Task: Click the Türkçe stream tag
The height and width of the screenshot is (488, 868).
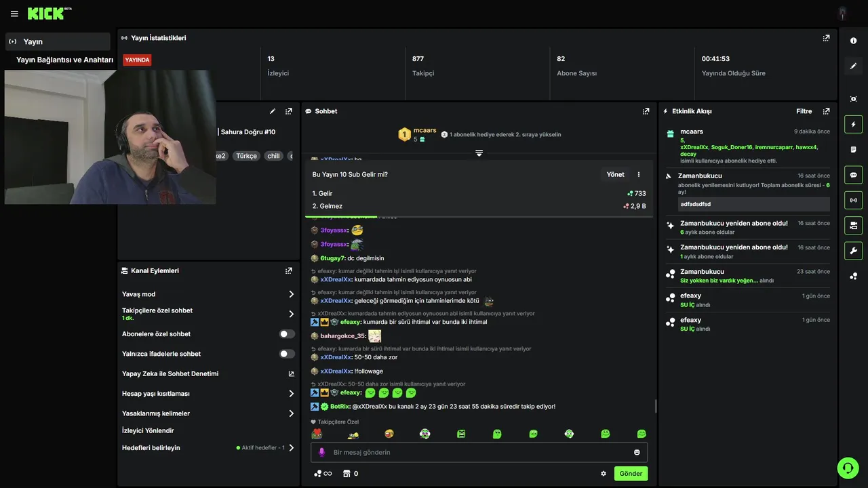Action: 246,156
